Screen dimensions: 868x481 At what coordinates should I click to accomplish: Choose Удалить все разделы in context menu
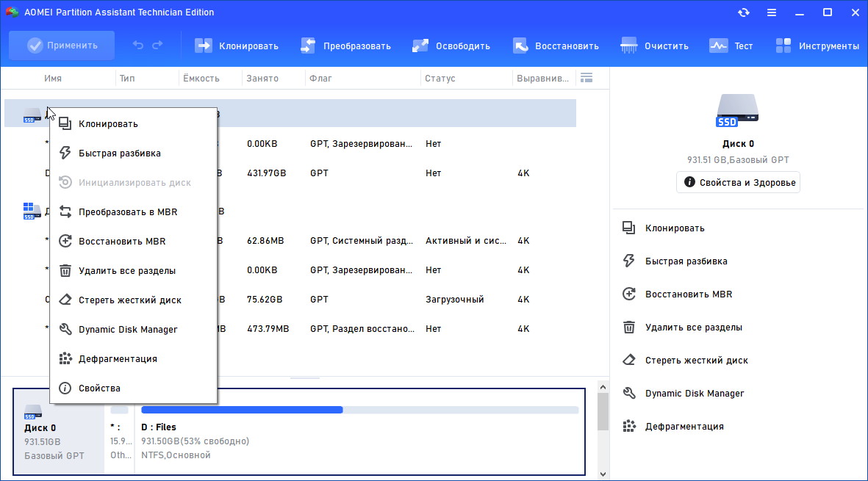[133, 270]
